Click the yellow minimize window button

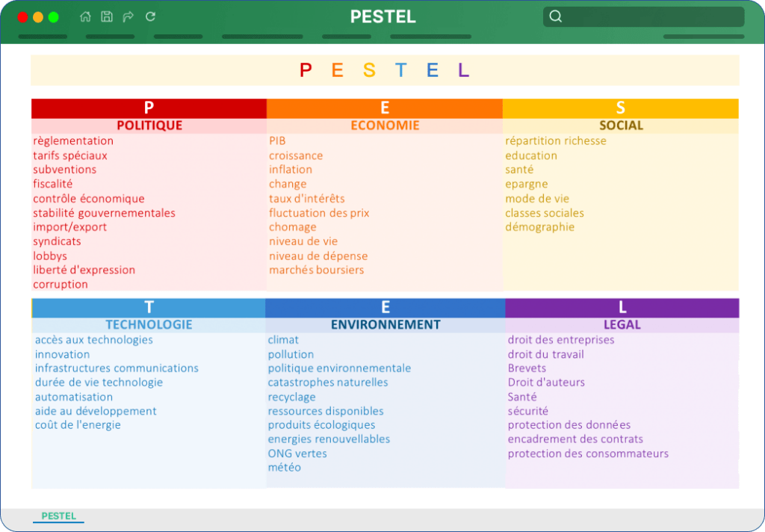pos(38,17)
